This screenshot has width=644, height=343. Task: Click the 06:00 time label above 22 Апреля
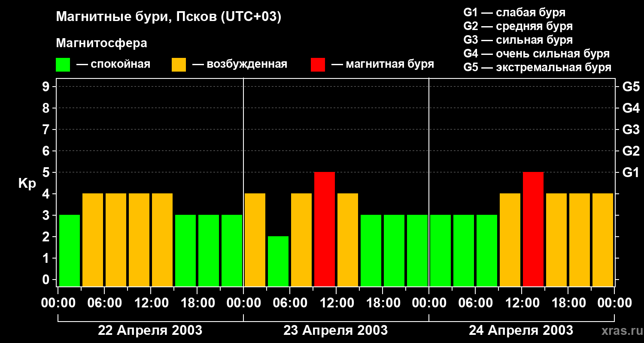104,303
